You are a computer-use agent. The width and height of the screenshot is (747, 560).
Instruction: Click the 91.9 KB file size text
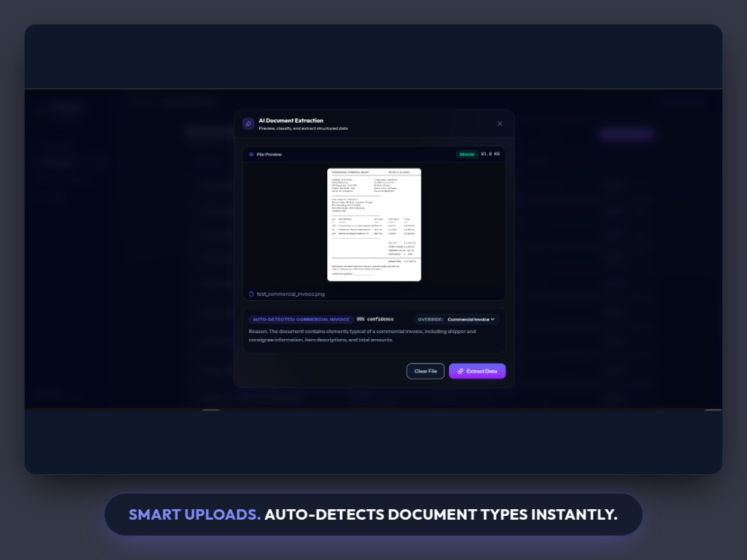pyautogui.click(x=490, y=154)
